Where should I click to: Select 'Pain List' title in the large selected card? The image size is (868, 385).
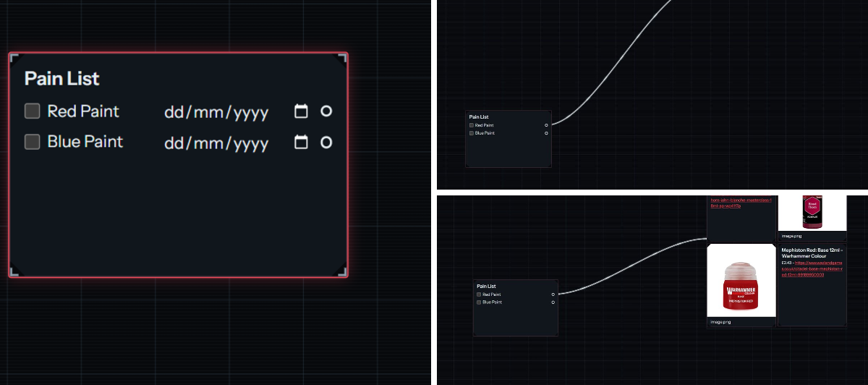(62, 78)
